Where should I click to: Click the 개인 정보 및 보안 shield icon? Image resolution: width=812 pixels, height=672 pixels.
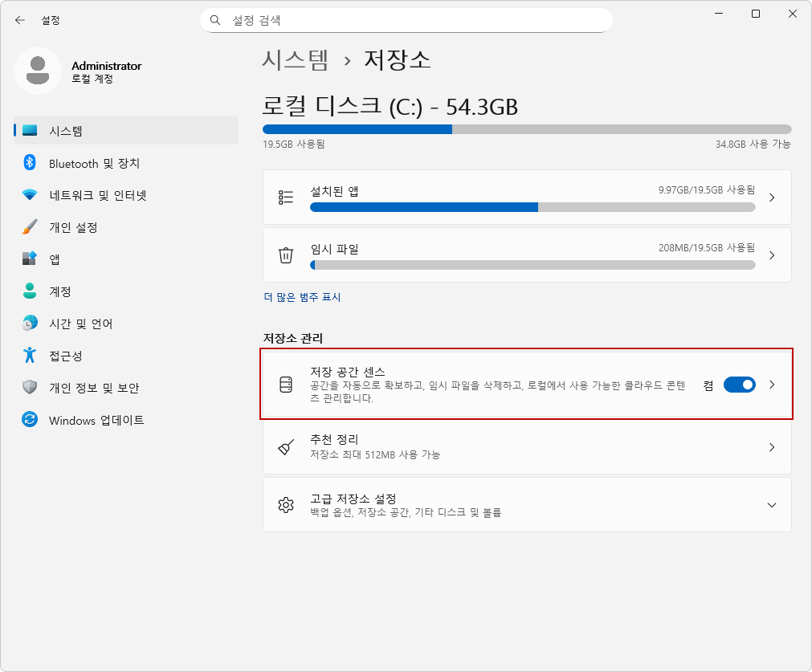30,387
